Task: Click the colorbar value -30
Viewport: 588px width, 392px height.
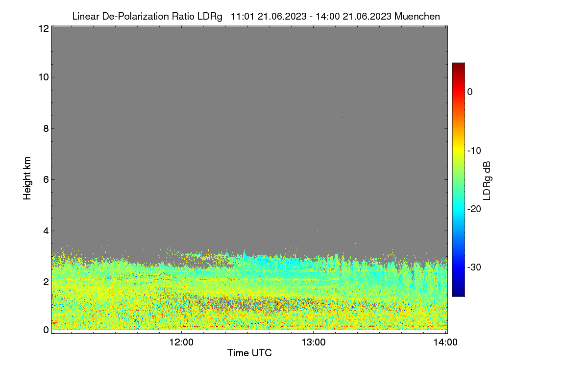Action: 474,267
